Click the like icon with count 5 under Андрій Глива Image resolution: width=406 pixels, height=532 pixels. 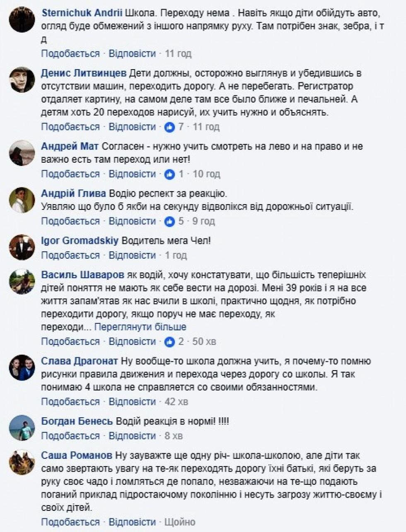pos(169,221)
